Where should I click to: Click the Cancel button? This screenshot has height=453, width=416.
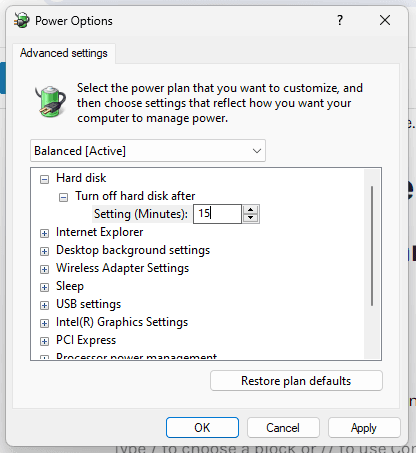tap(283, 428)
